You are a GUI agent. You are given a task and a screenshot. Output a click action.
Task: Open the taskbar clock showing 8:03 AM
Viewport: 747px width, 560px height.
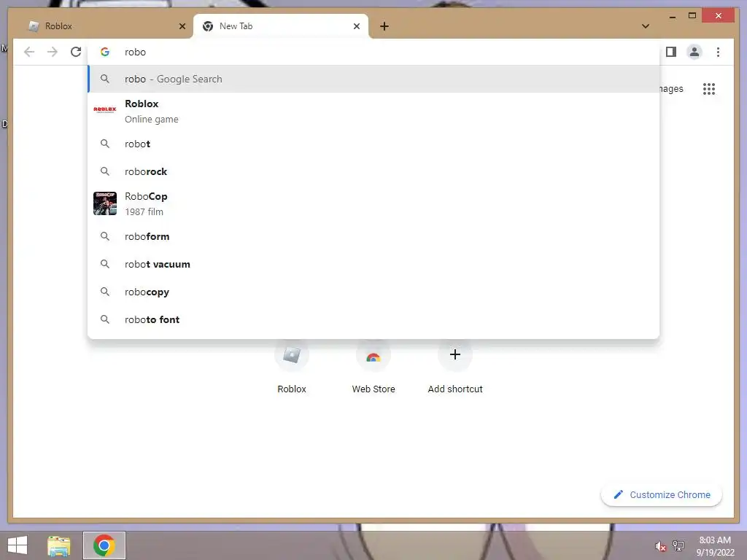coord(715,546)
